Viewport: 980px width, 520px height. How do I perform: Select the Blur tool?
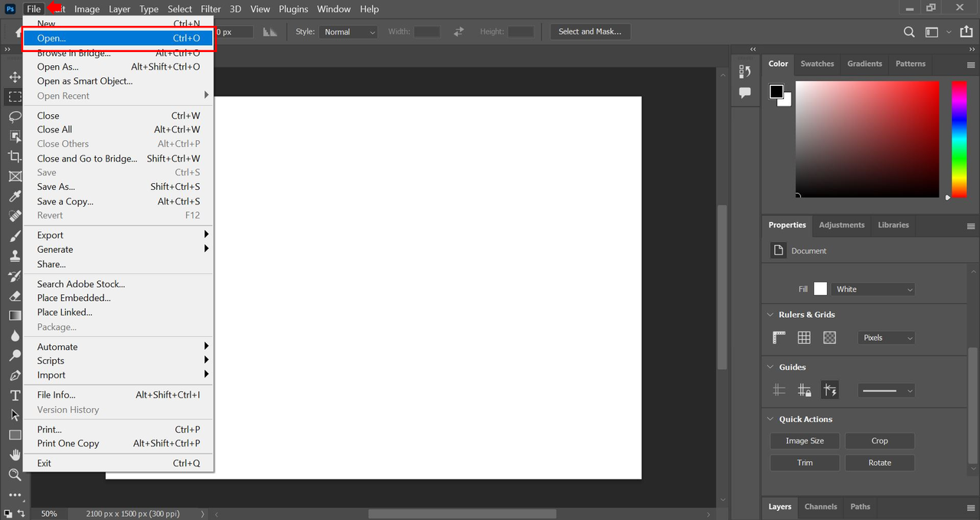click(15, 335)
